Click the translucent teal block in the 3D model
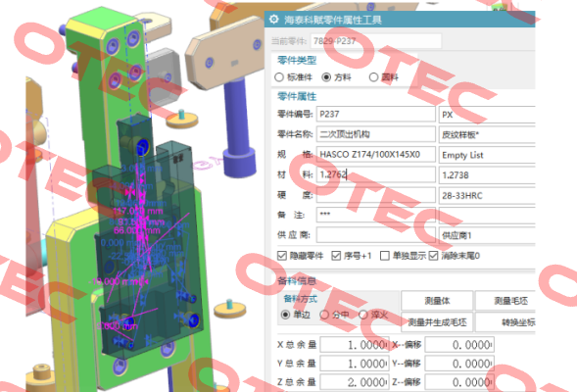This screenshot has height=392, width=577. (147, 235)
